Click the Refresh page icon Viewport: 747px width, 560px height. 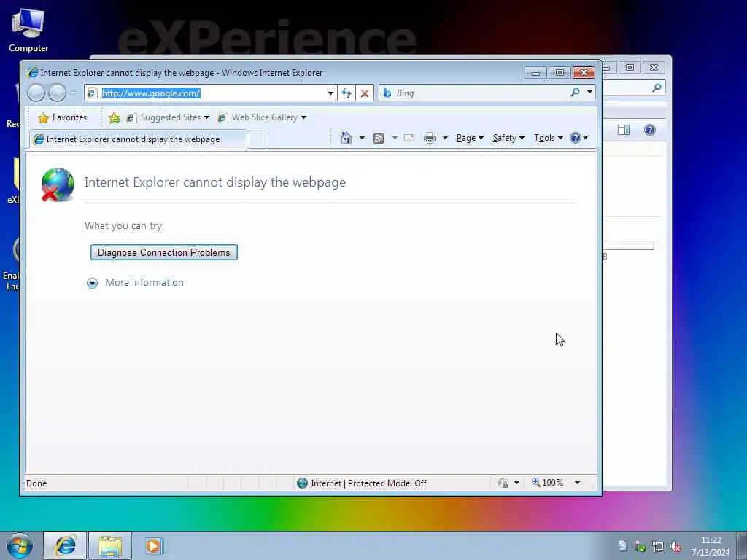tap(347, 93)
